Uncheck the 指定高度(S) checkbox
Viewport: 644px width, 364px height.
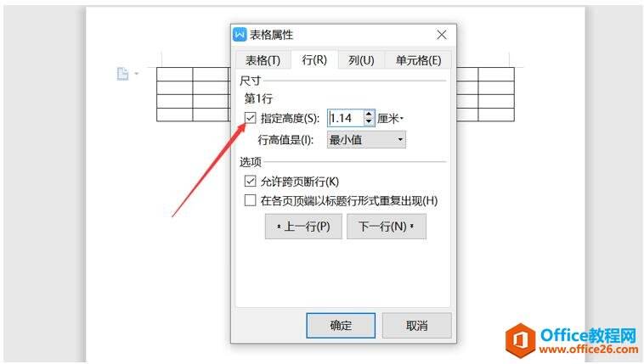(x=250, y=118)
